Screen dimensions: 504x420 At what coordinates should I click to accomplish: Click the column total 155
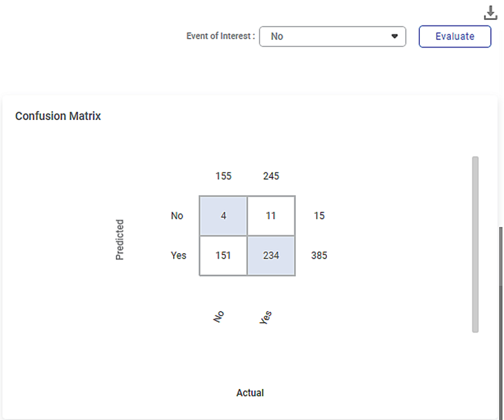(223, 176)
